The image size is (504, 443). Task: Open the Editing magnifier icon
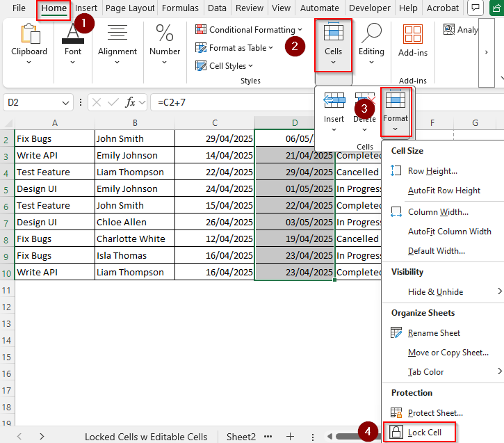tap(372, 33)
